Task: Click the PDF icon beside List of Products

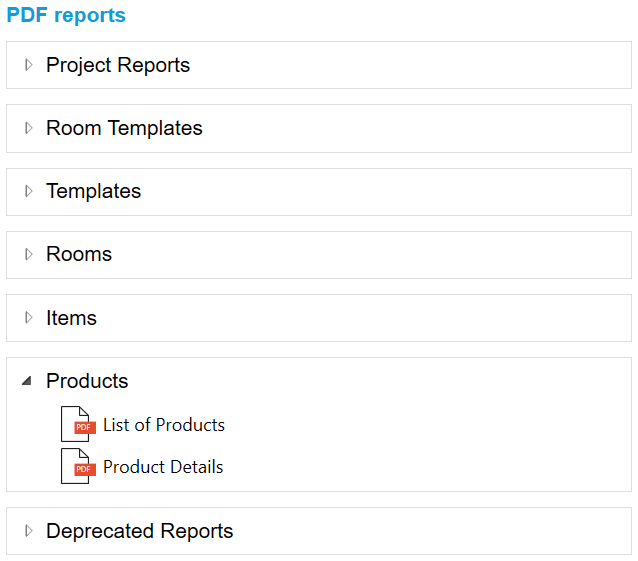Action: pyautogui.click(x=77, y=425)
